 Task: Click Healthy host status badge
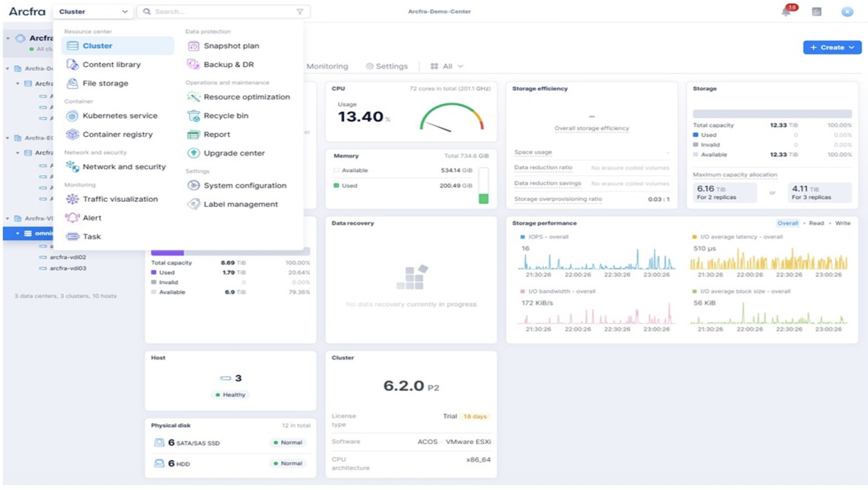click(230, 395)
